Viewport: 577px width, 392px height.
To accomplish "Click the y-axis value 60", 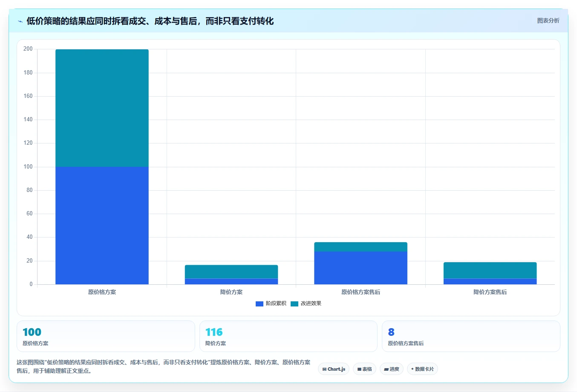I will 29,214.
